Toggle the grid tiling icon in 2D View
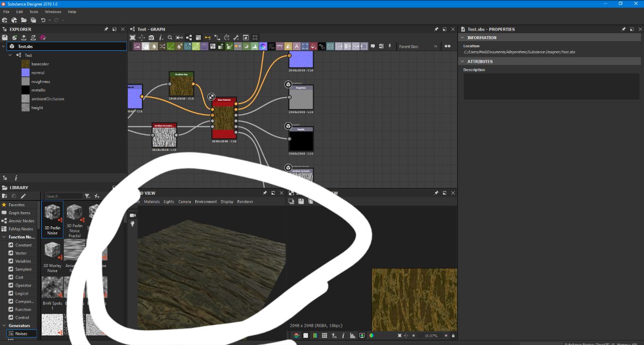The width and height of the screenshot is (644, 345). 325,335
